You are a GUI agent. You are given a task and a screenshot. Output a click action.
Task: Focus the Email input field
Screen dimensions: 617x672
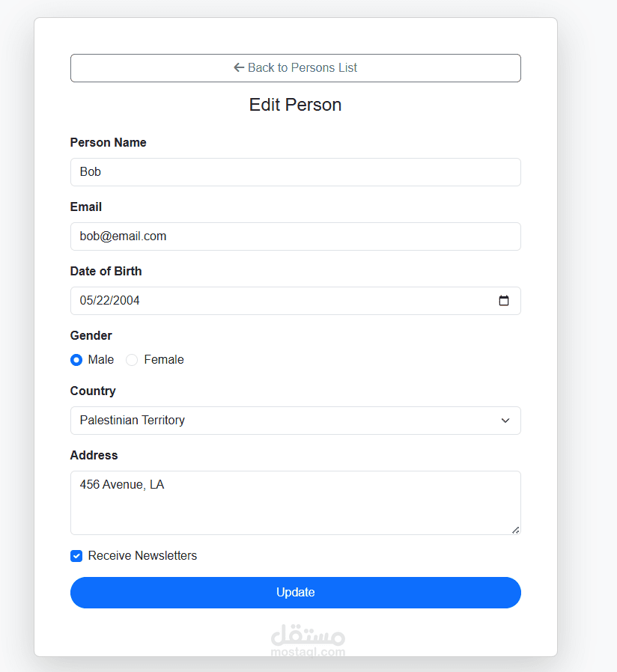pos(295,236)
